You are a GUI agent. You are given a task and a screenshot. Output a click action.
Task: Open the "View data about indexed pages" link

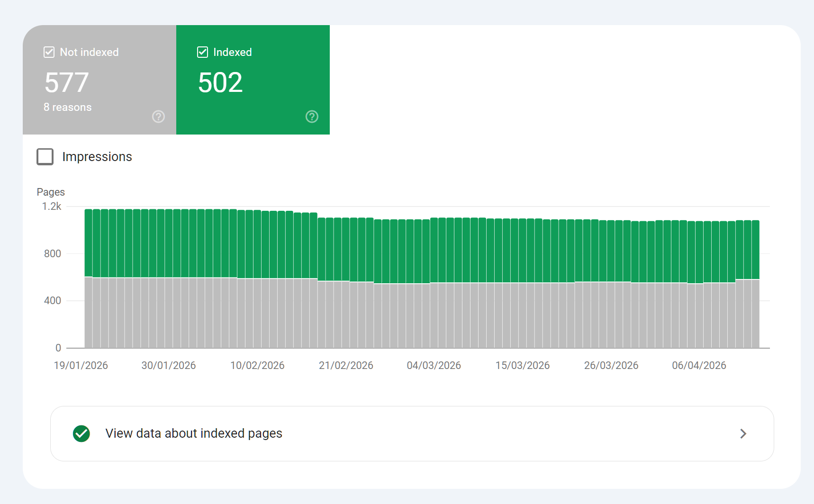coord(194,433)
